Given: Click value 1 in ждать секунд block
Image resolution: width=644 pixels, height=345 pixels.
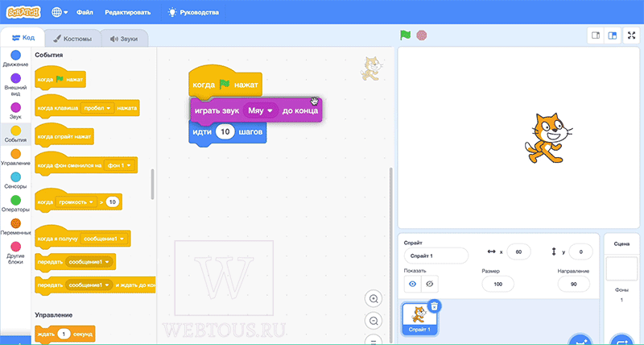Looking at the screenshot, I should [x=64, y=334].
